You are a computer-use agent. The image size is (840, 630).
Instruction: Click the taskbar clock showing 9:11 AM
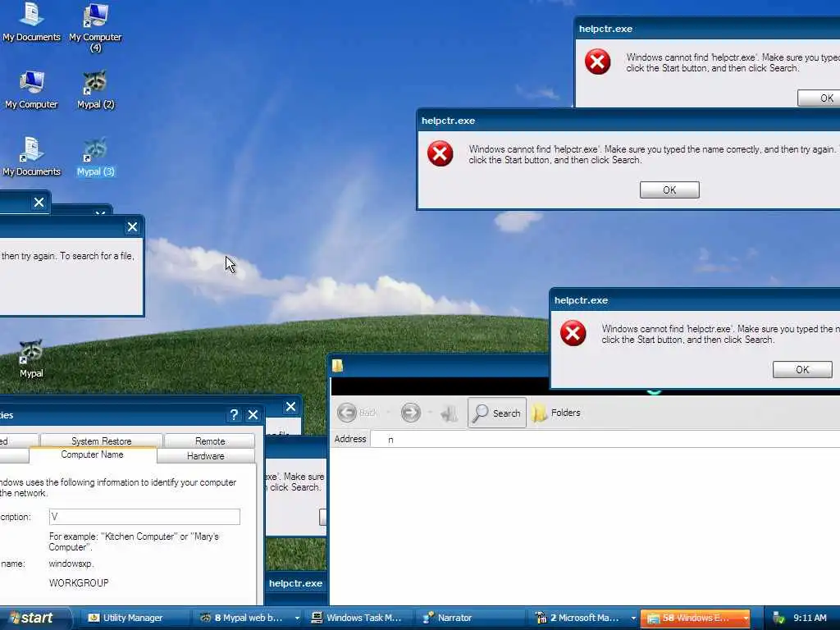[810, 619]
